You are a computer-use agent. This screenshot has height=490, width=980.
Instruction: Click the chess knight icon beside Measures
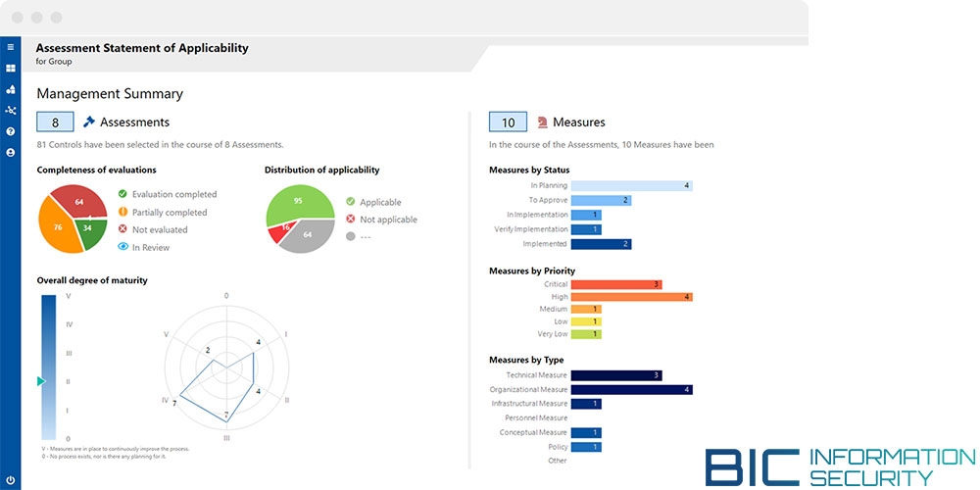(543, 122)
